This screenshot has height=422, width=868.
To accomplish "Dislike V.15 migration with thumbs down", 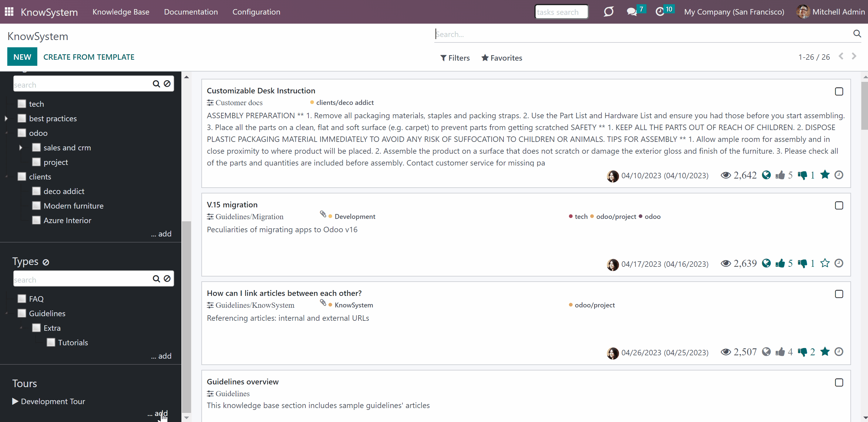I will pyautogui.click(x=802, y=263).
